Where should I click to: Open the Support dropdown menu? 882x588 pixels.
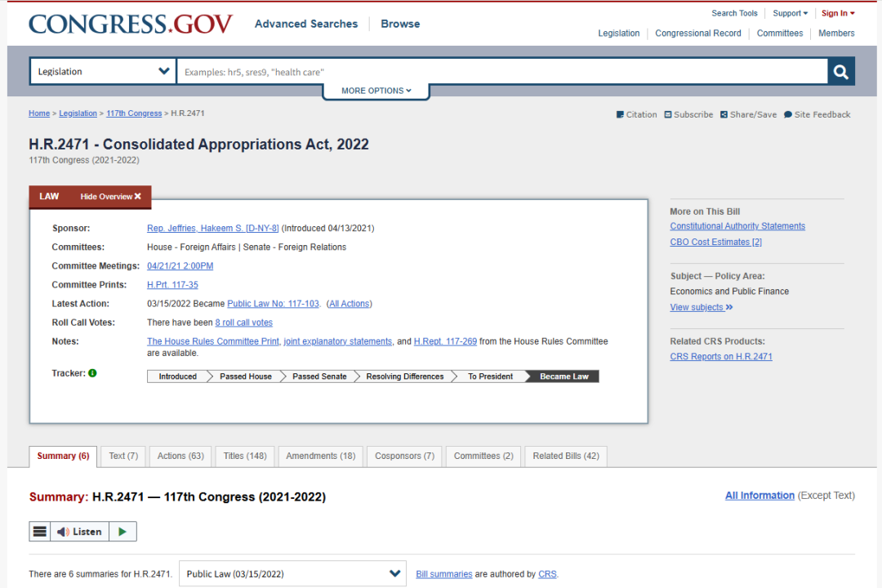tap(790, 13)
